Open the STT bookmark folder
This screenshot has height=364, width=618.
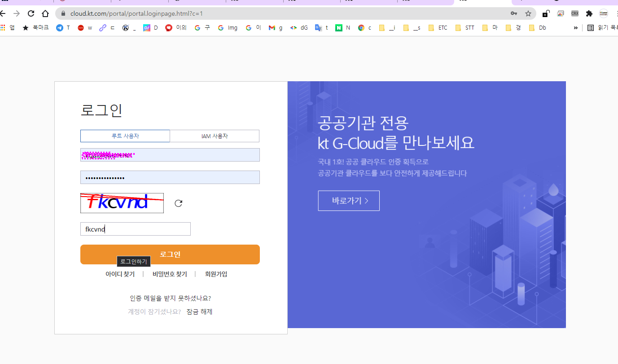click(465, 28)
